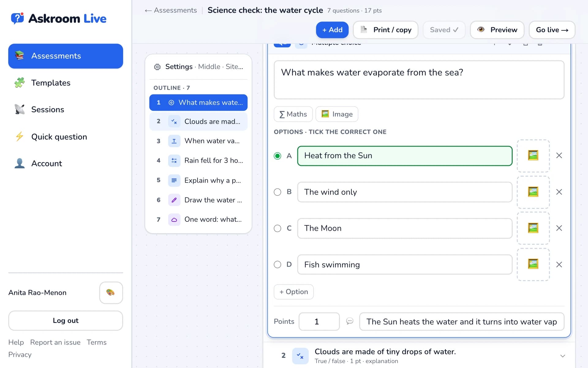Open Assessments in sidebar
Viewport: 588px width, 368px height.
pos(66,56)
